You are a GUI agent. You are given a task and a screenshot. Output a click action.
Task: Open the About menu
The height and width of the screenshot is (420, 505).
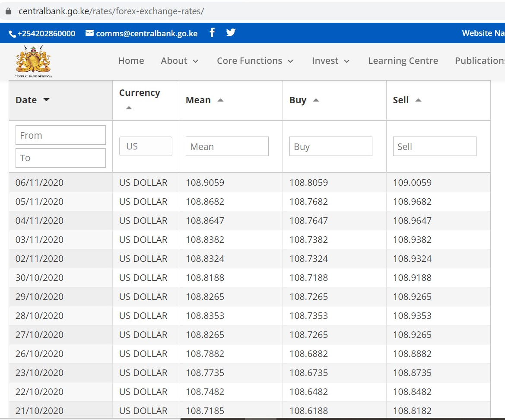pos(174,61)
